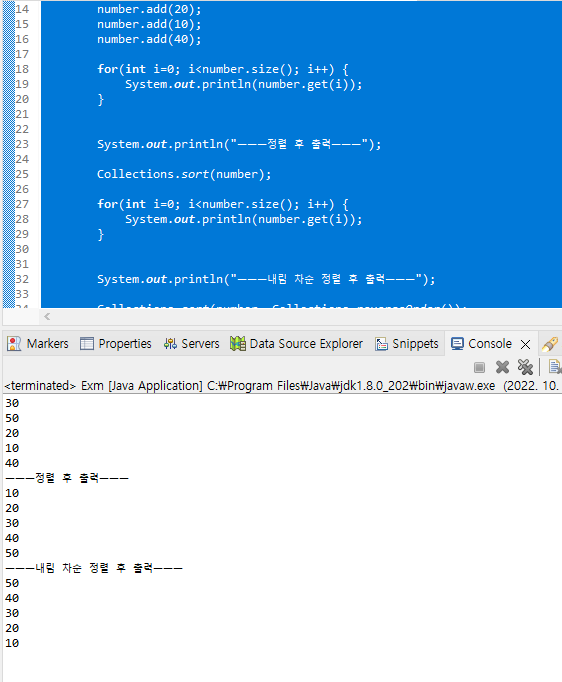562x682 pixels.
Task: Click the code line number.add(10);
Action: point(149,24)
